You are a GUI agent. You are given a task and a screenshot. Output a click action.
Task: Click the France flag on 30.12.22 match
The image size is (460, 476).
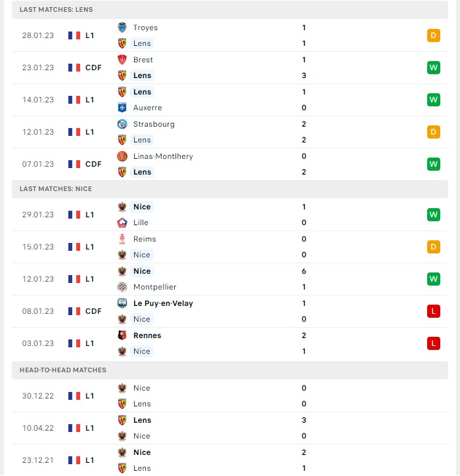click(x=74, y=396)
